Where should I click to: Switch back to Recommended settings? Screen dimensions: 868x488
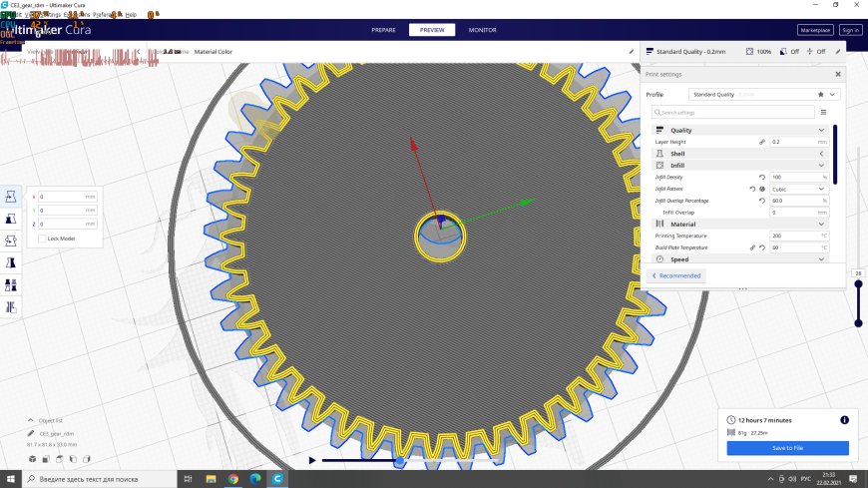point(675,275)
